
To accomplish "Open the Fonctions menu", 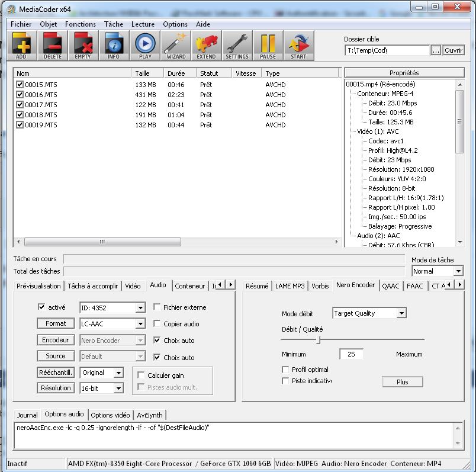I will click(x=81, y=24).
